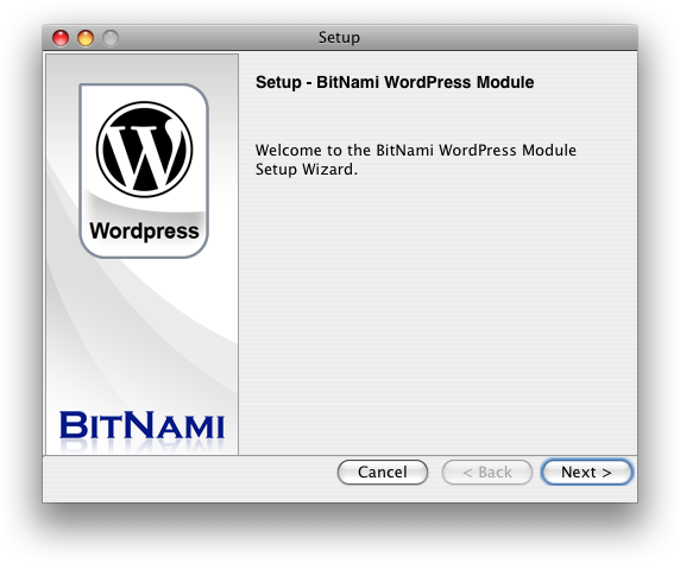
Task: Click the 'Setup' window title text
Action: point(339,38)
